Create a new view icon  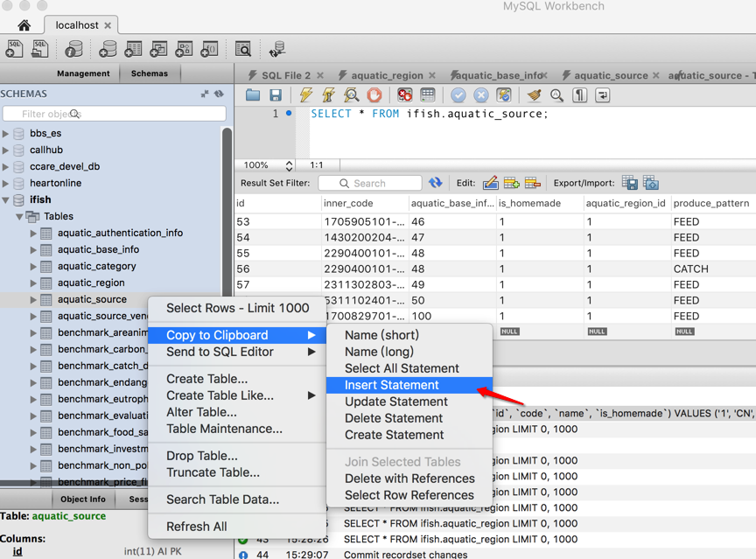click(158, 49)
